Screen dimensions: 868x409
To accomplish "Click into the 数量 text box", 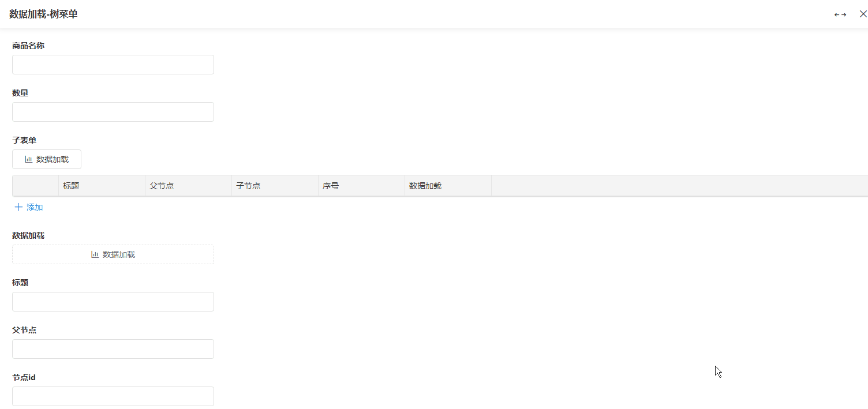I will pos(113,112).
